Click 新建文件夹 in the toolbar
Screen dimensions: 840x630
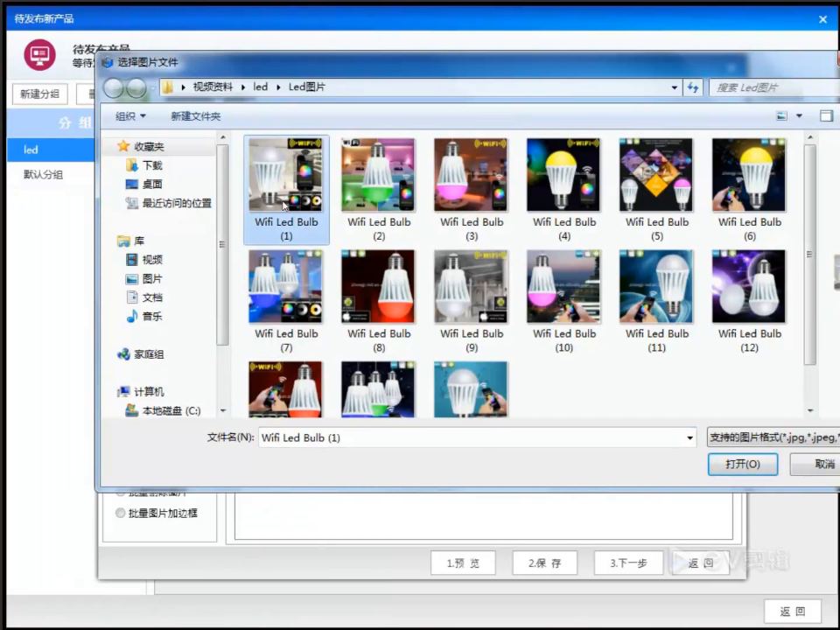click(195, 116)
